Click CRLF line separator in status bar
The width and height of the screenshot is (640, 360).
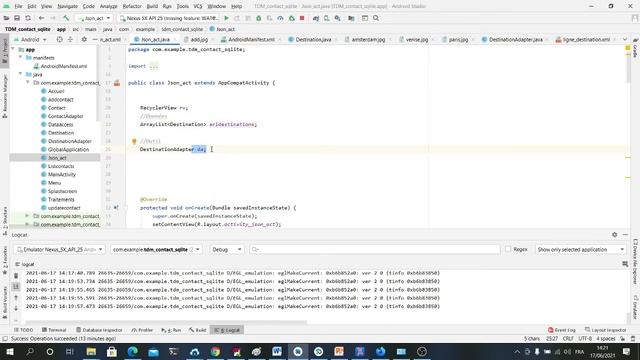568,339
